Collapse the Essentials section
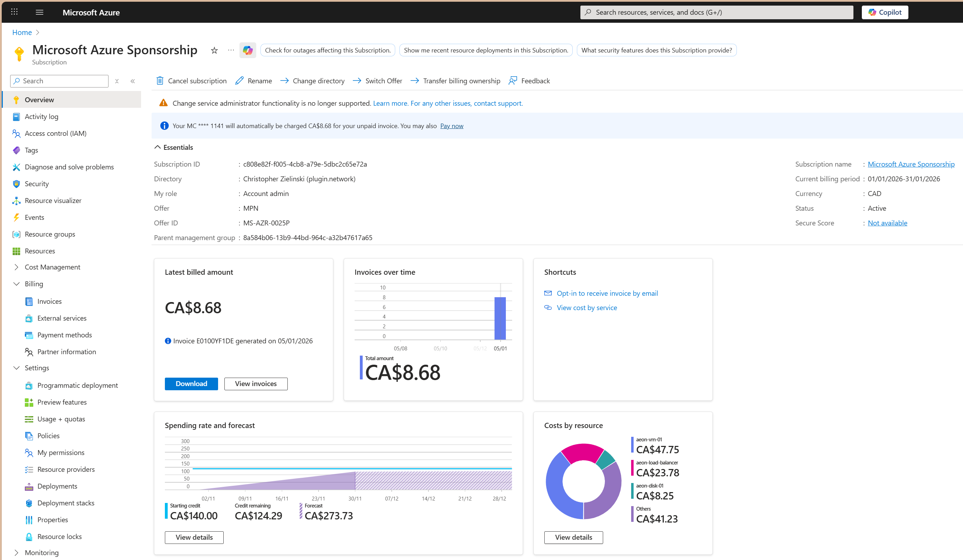 tap(157, 147)
